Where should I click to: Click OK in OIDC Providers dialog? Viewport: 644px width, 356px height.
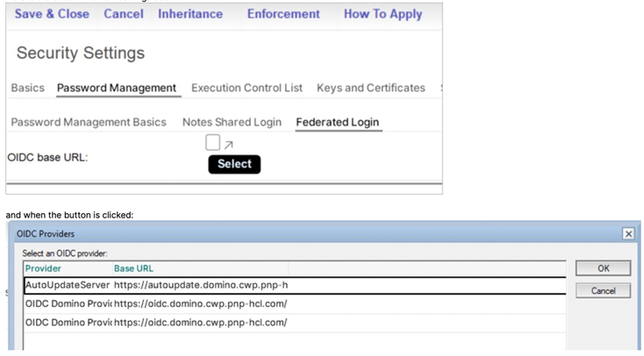point(603,268)
